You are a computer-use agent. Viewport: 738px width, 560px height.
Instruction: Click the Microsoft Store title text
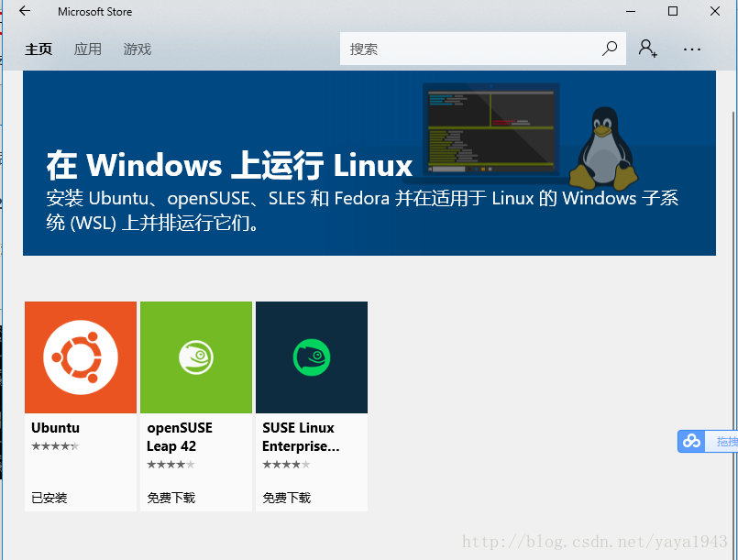(x=94, y=12)
